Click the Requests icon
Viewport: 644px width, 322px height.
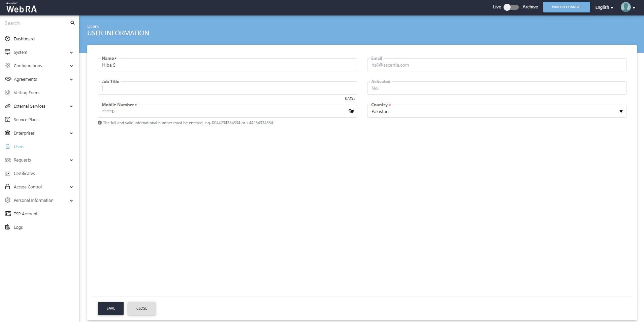pos(8,160)
